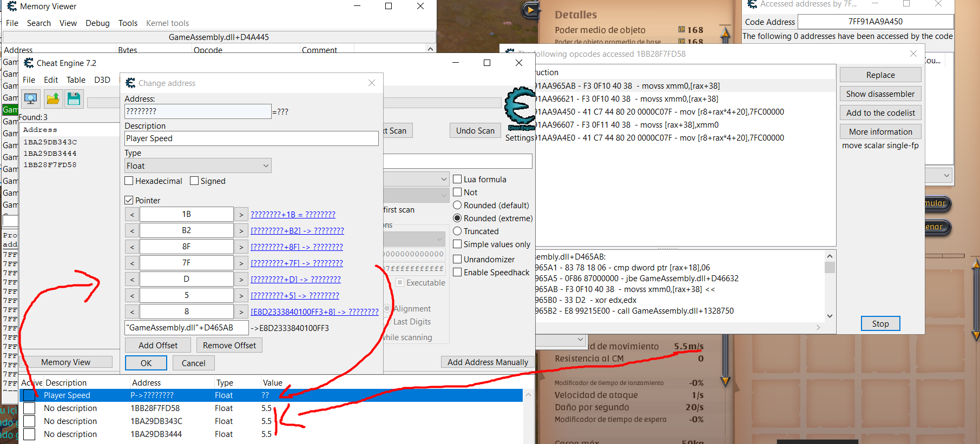Open the process selector computer icon
Image resolution: width=980 pixels, height=444 pixels.
click(31, 99)
